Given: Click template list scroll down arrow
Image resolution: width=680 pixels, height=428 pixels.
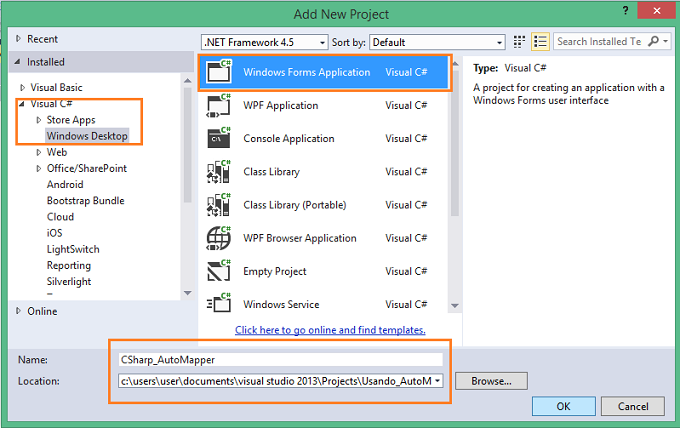Looking at the screenshot, I should pyautogui.click(x=454, y=306).
